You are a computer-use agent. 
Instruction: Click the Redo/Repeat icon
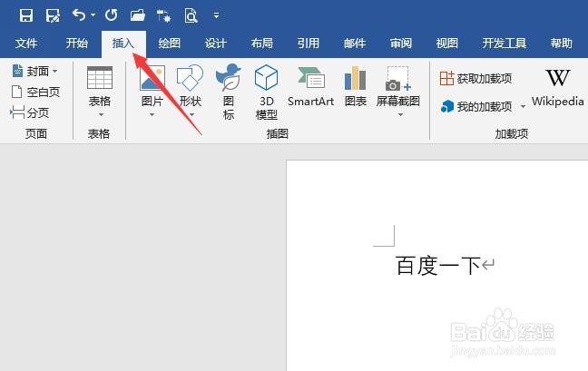click(112, 15)
